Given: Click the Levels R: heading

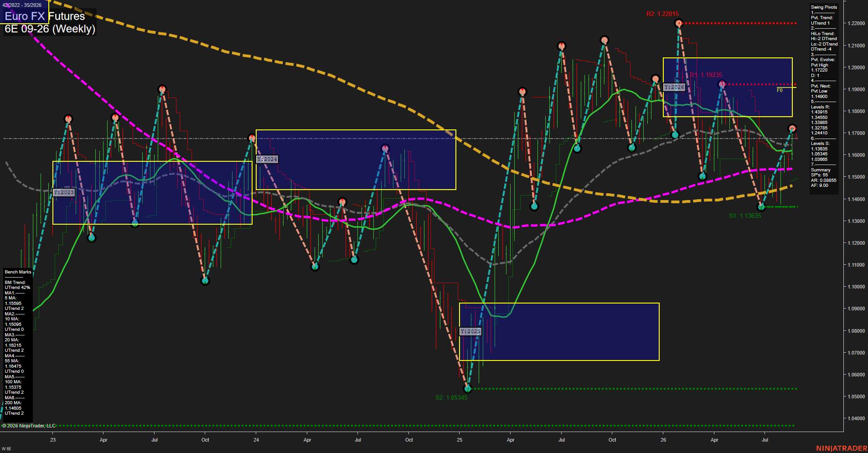Looking at the screenshot, I should click(820, 107).
